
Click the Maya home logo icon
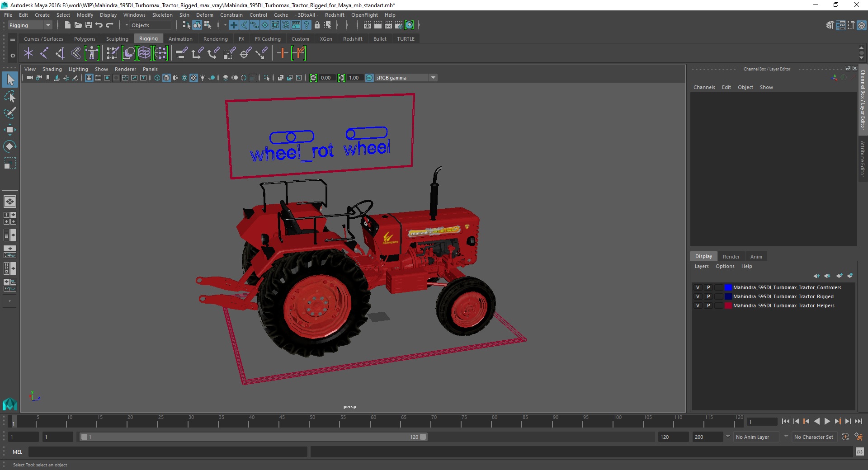[10, 404]
